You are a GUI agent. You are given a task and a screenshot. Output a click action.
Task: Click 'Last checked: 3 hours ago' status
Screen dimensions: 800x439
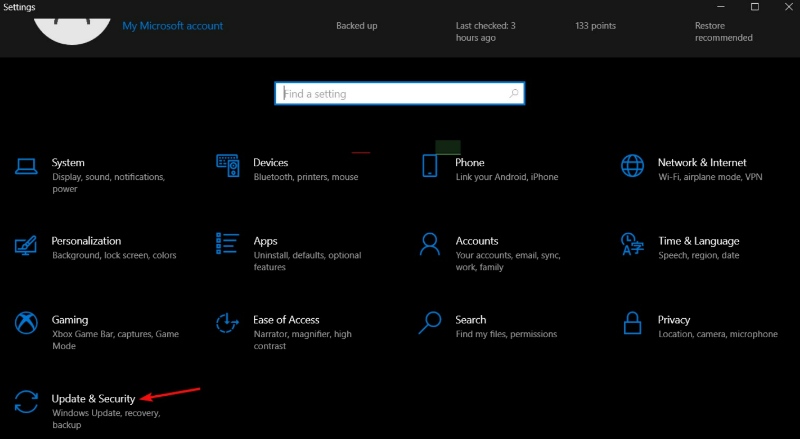[486, 32]
